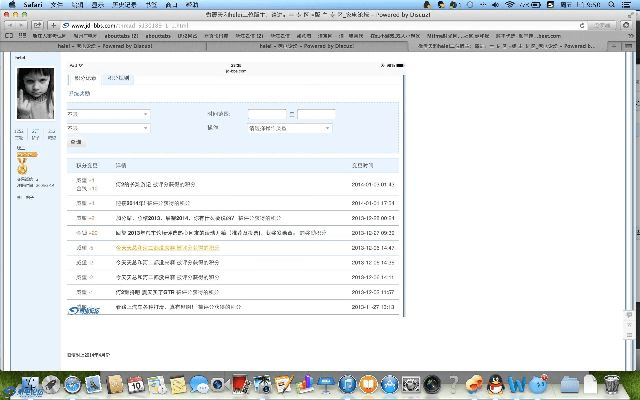Launch QQ penguin app in Dock
Image resolution: width=640 pixels, height=400 pixels.
point(494,384)
